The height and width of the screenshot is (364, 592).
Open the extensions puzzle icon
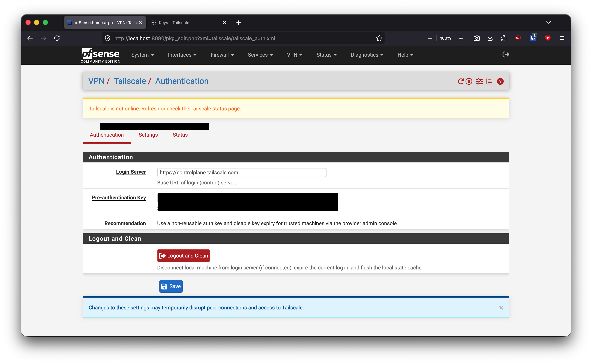click(503, 38)
